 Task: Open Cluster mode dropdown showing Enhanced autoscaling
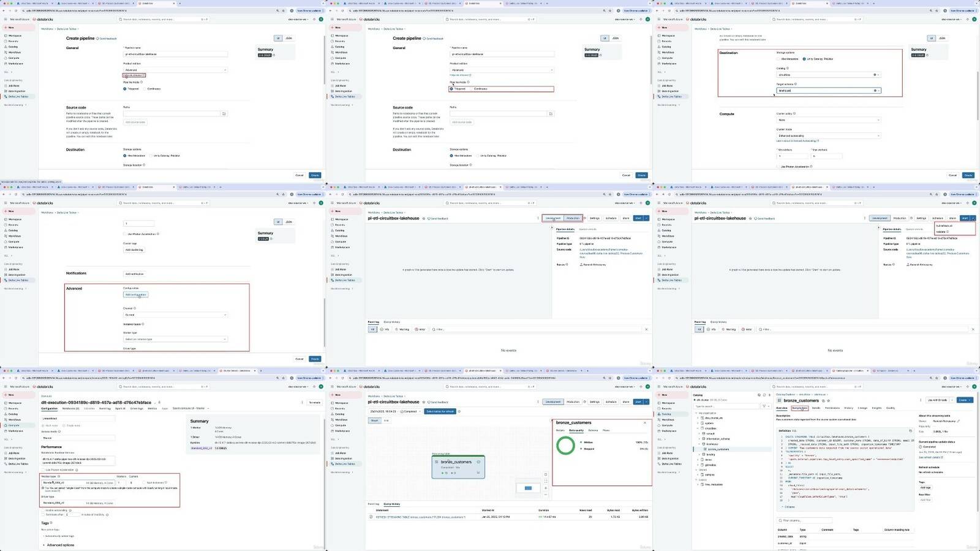point(829,135)
